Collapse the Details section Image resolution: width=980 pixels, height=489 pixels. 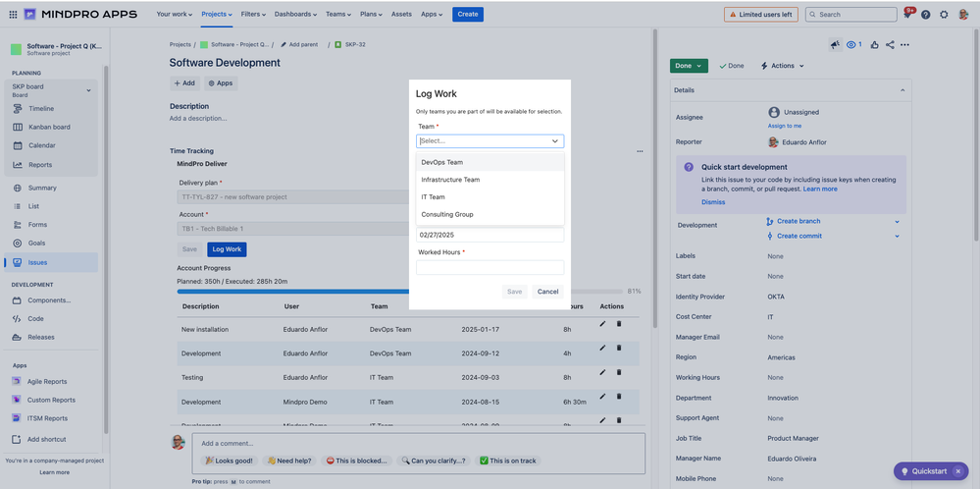(903, 90)
